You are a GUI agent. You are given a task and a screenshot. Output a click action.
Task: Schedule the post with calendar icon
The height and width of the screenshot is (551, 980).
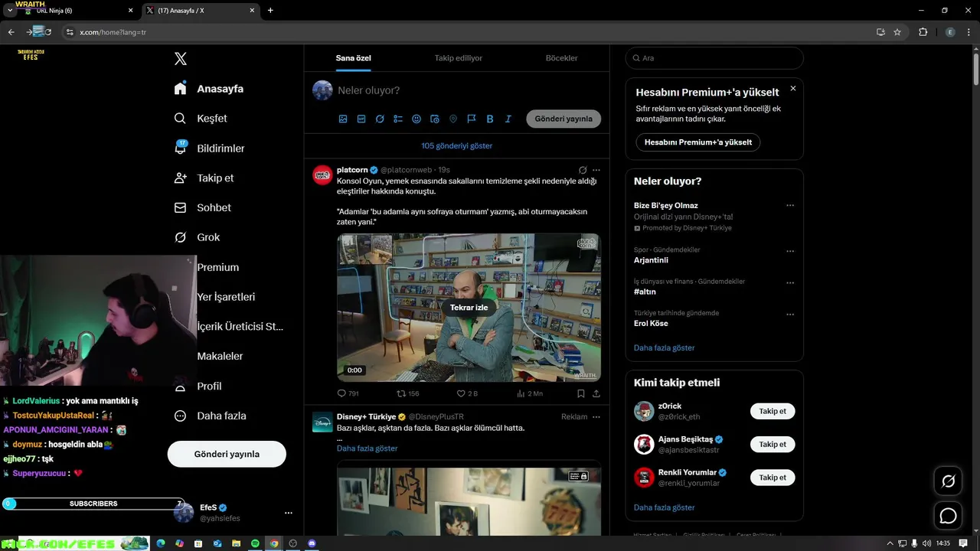click(x=435, y=119)
